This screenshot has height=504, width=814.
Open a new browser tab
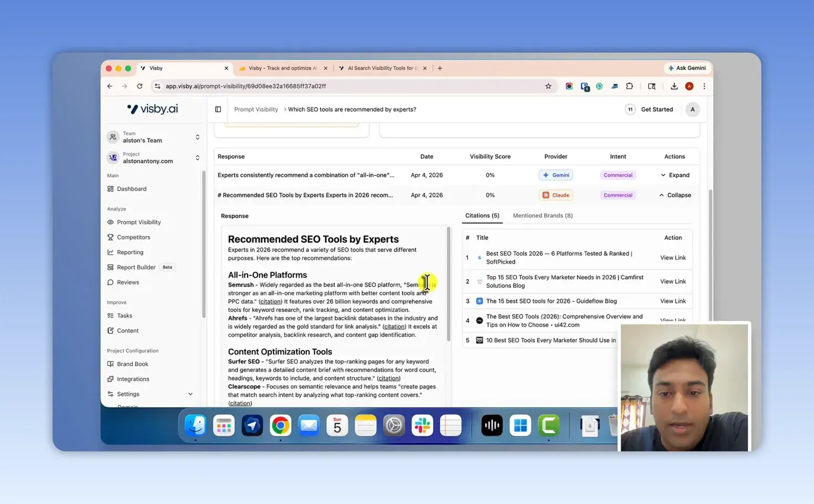[x=440, y=68]
